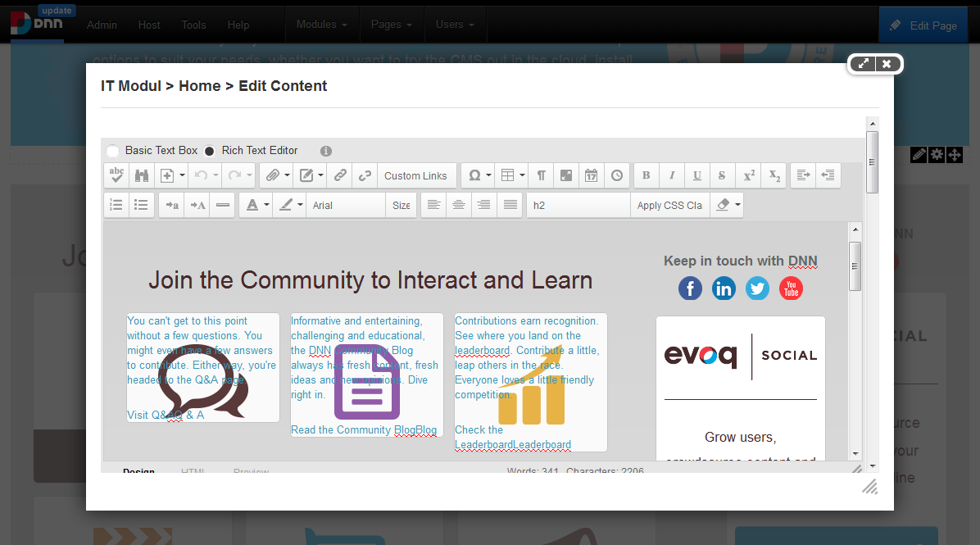
Task: Click the Facebook icon in editor content
Action: pos(690,288)
